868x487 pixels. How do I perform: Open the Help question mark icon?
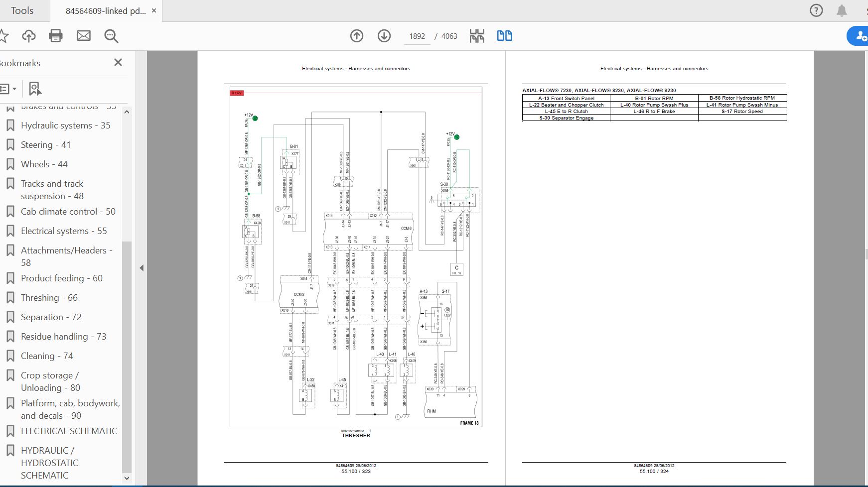click(x=816, y=10)
